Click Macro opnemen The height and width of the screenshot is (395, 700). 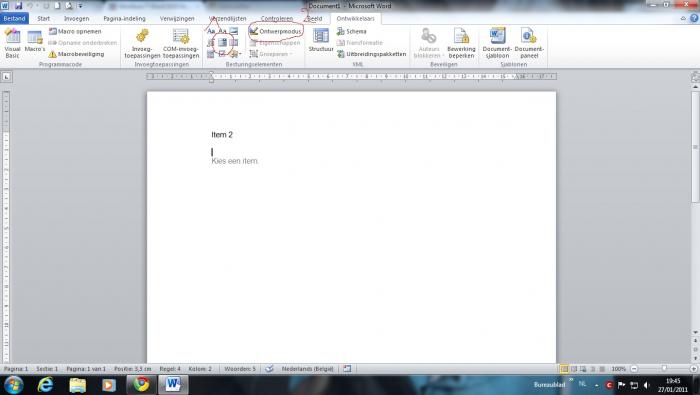tap(75, 32)
